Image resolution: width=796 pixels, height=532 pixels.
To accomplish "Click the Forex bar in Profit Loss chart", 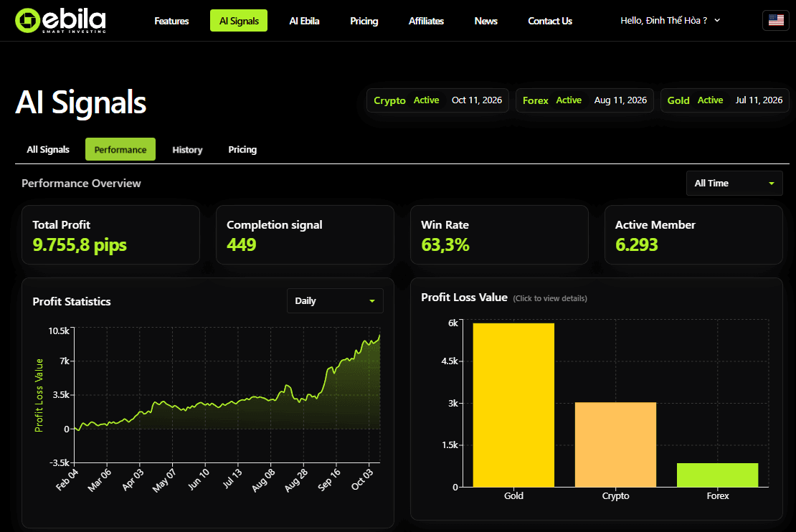I will (x=717, y=475).
